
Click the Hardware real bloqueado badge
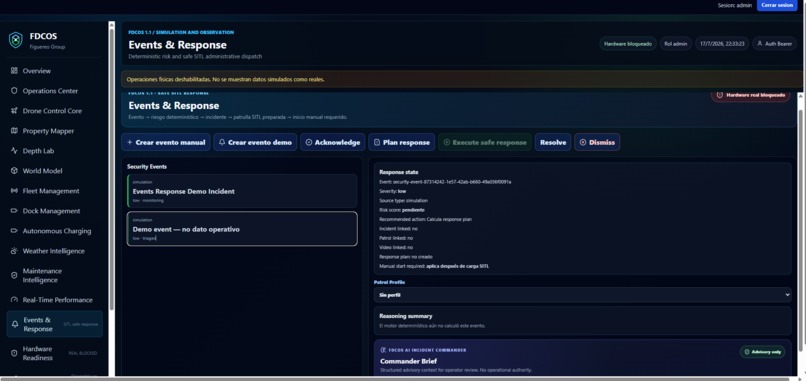[750, 95]
